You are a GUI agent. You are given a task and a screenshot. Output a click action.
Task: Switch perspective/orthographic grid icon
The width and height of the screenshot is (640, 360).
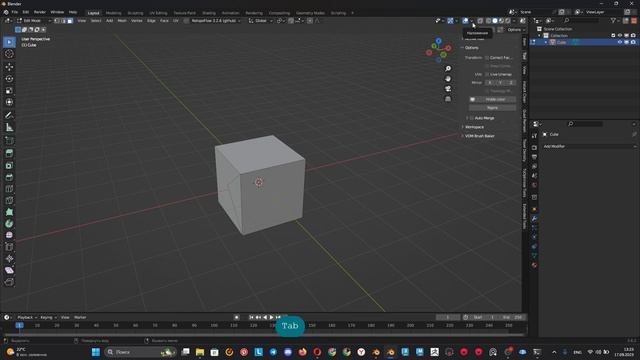pos(448,99)
